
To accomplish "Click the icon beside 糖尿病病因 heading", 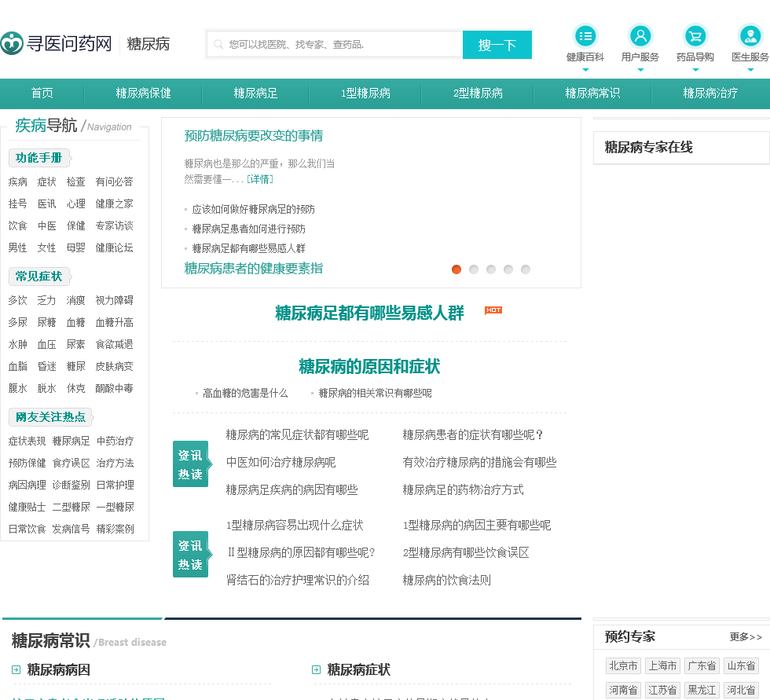I will pyautogui.click(x=16, y=670).
